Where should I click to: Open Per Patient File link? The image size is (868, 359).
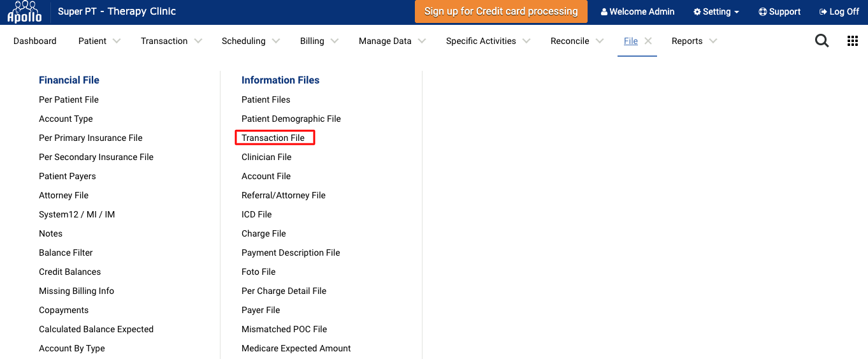tap(69, 99)
